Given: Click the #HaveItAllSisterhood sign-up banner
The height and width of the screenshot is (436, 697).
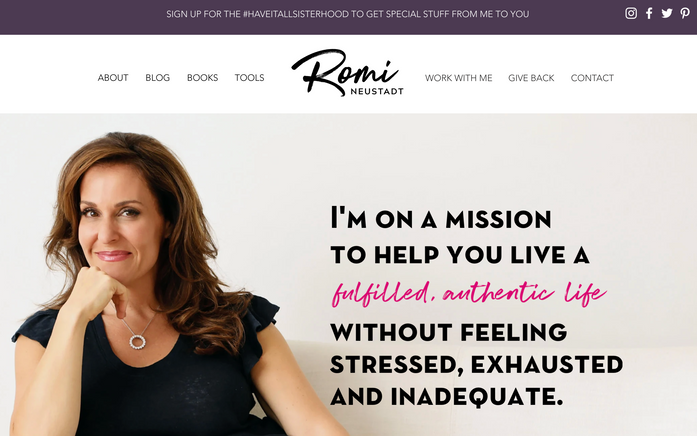Looking at the screenshot, I should coord(348,14).
